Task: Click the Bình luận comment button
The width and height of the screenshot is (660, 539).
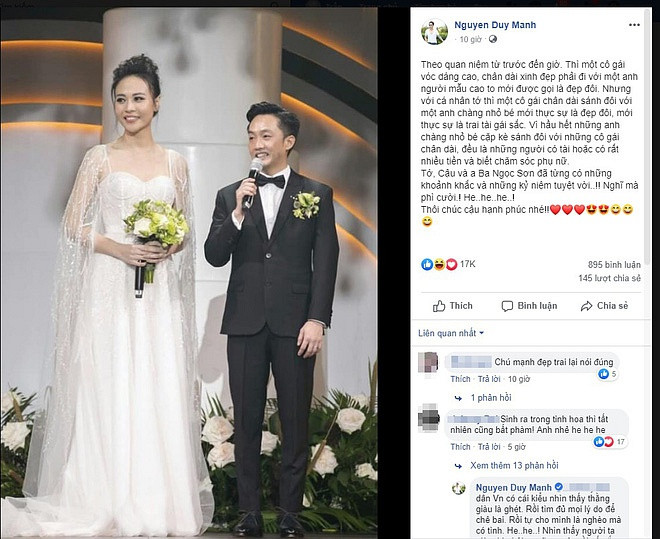Action: point(530,306)
